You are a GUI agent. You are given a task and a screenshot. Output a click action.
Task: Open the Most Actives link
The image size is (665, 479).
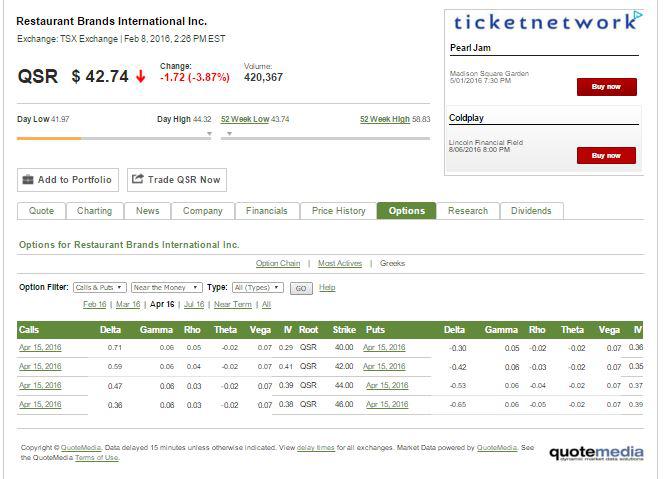tap(340, 264)
